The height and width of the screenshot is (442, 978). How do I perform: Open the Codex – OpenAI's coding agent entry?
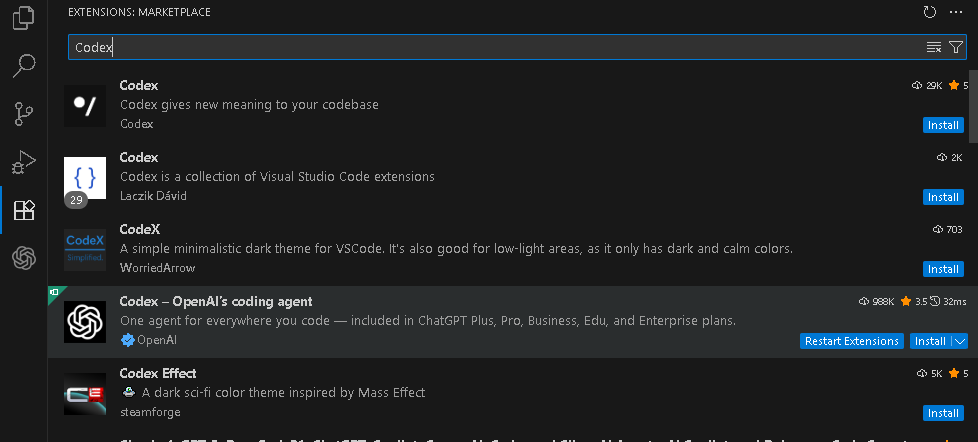(216, 301)
